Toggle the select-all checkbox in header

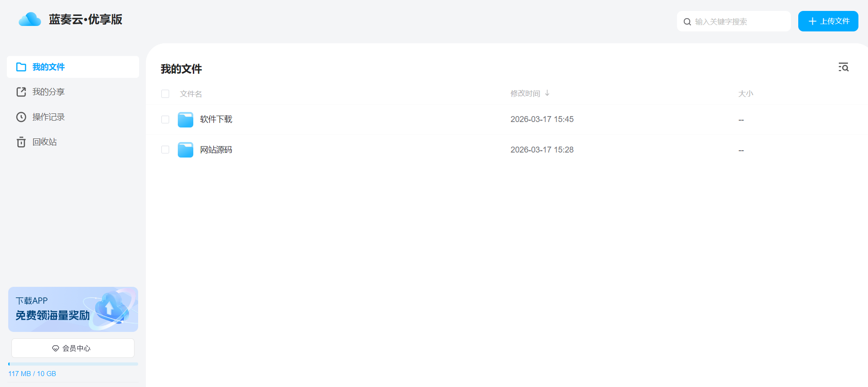[165, 94]
